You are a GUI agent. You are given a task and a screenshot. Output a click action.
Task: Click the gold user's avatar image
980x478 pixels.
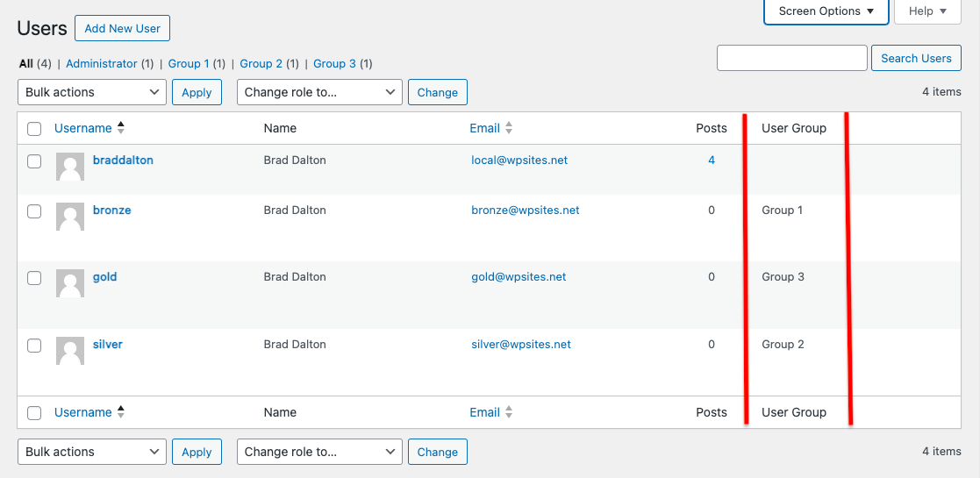pos(70,283)
